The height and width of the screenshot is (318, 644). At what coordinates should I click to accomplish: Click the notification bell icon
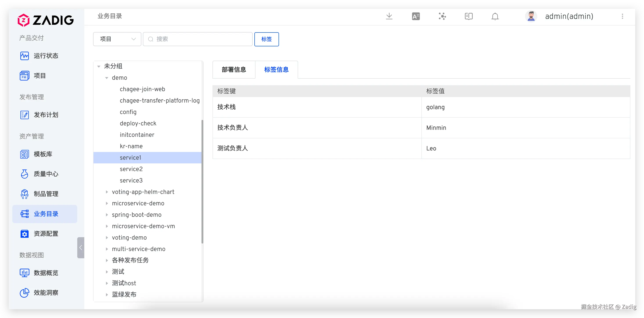495,16
